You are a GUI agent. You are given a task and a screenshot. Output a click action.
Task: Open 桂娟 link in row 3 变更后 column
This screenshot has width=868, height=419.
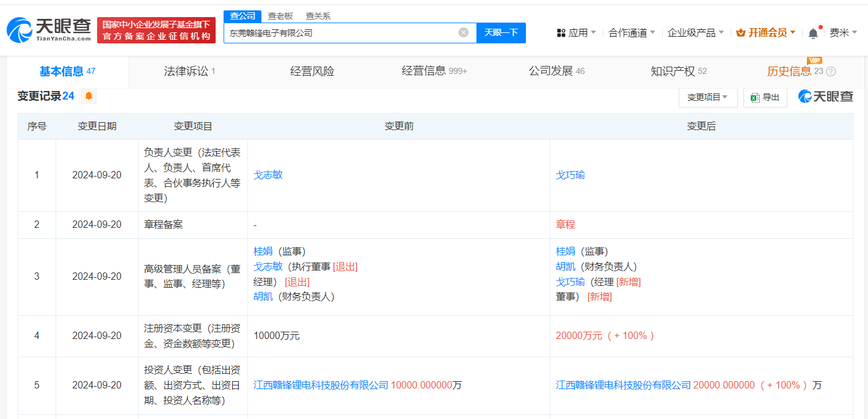[x=566, y=251]
